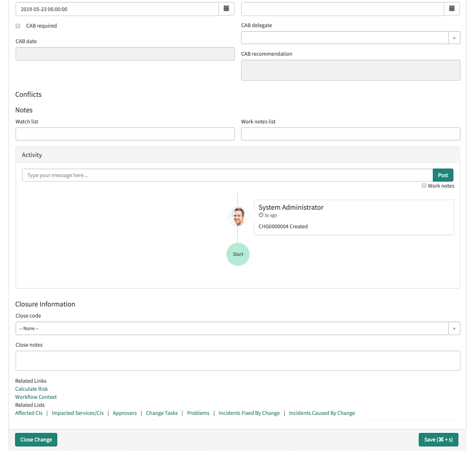Click the Post button
This screenshot has height=457, width=476.
[443, 175]
